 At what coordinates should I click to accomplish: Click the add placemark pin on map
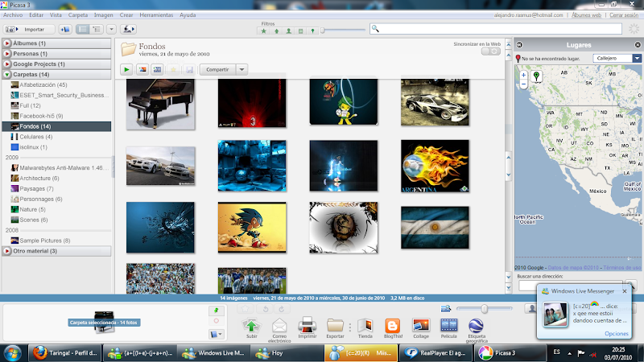click(x=537, y=76)
